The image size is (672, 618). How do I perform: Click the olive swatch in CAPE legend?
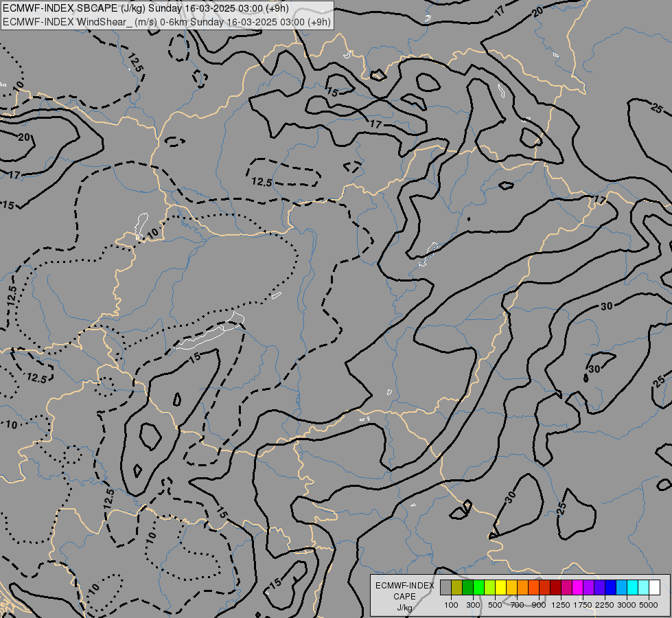pyautogui.click(x=457, y=587)
